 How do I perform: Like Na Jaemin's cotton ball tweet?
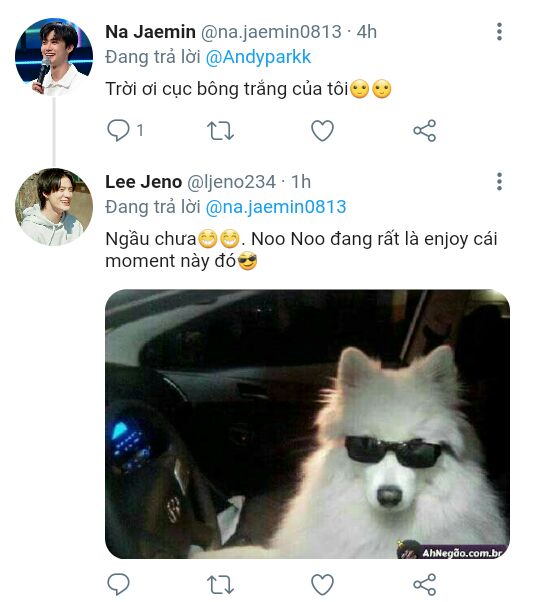[322, 131]
